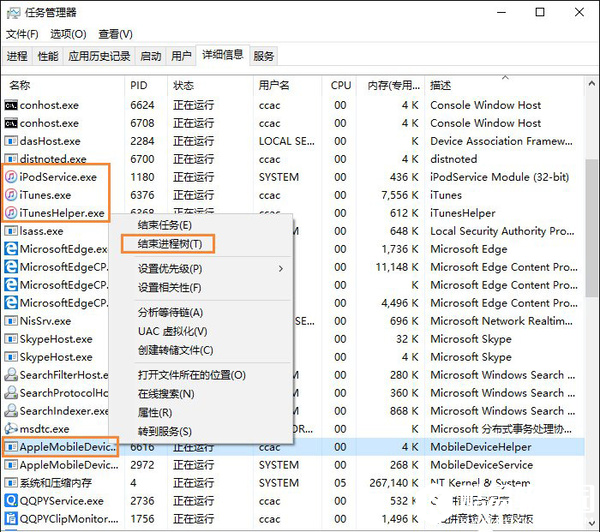The image size is (600, 532).
Task: Click the dasHost.exe process icon
Action: coord(11,141)
